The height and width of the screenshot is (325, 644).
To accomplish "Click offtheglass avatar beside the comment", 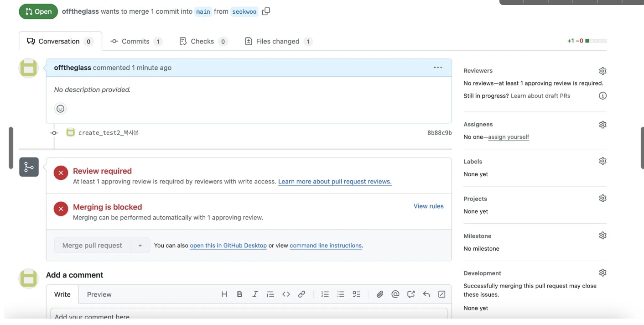I will pos(29,68).
